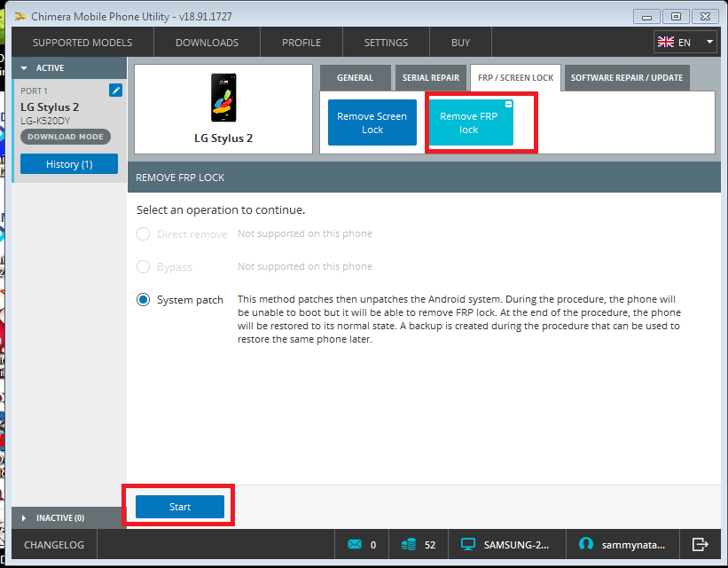Close the Chimera window
This screenshot has height=568, width=728.
click(705, 17)
